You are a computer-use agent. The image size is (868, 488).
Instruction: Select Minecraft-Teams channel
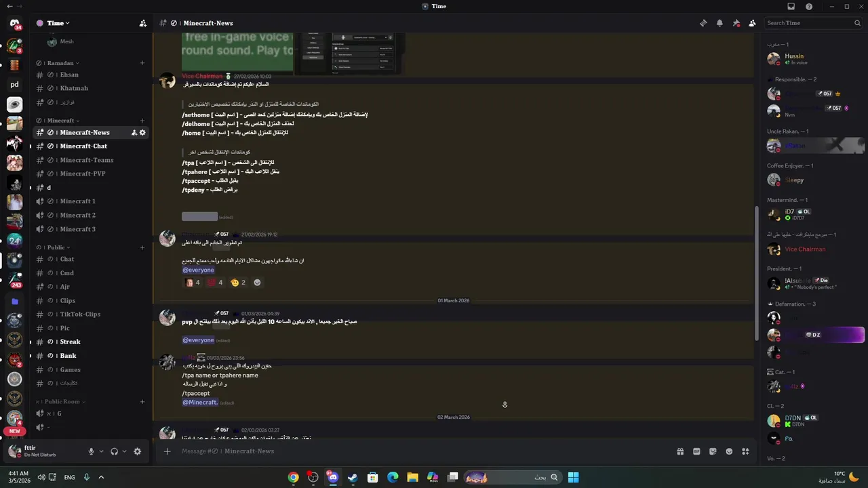click(90, 160)
